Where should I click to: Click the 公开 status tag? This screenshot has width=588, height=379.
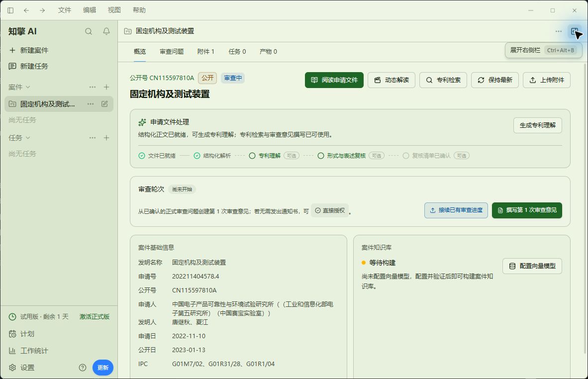click(207, 78)
